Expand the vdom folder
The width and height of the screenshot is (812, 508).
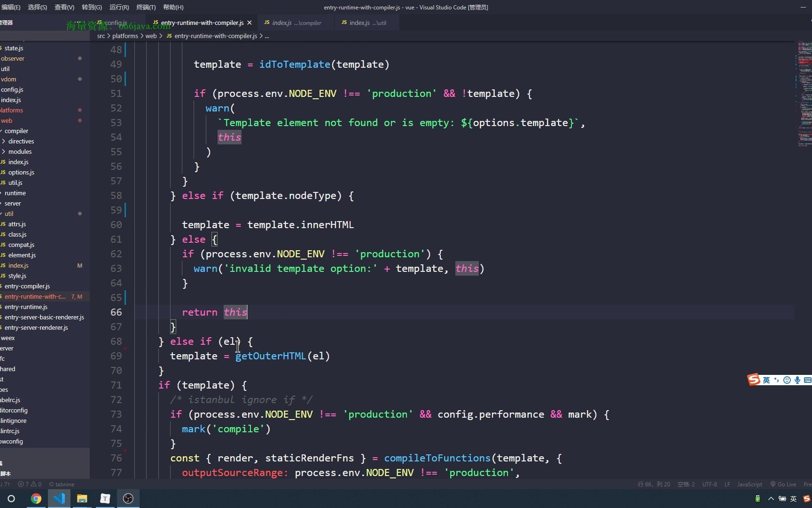point(8,79)
